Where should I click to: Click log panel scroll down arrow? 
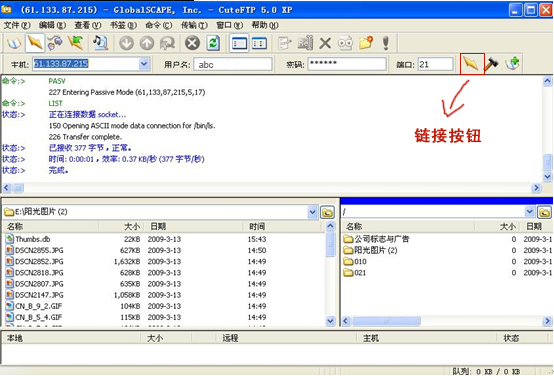tap(547, 176)
